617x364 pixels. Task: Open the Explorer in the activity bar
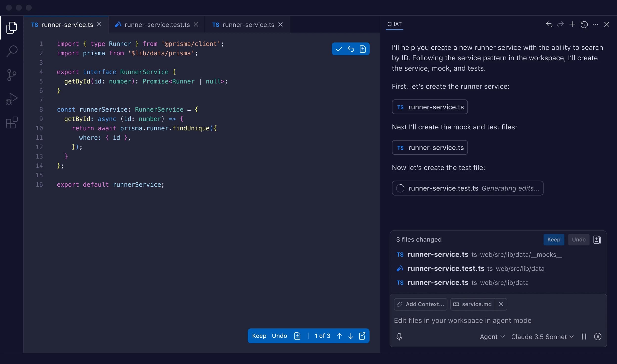coord(12,27)
